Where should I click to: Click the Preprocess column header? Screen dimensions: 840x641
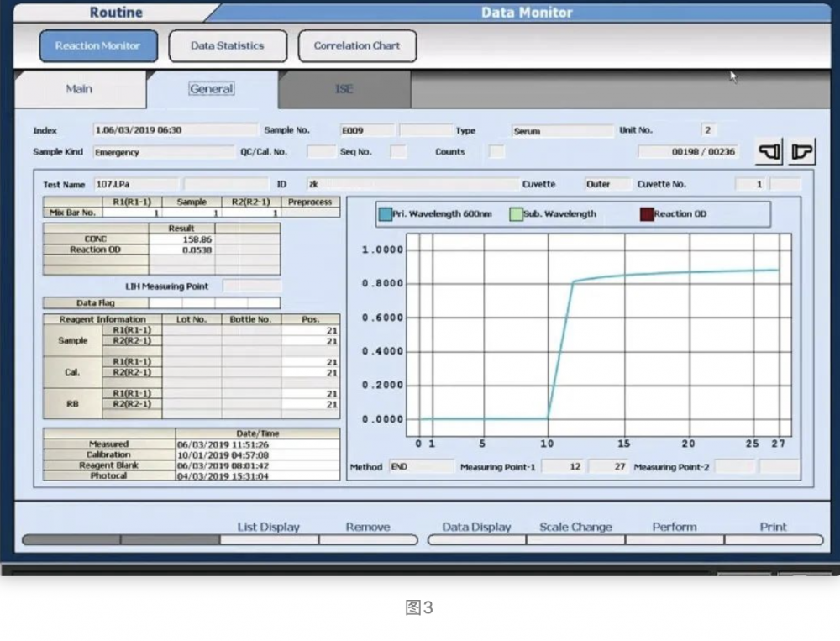(310, 202)
